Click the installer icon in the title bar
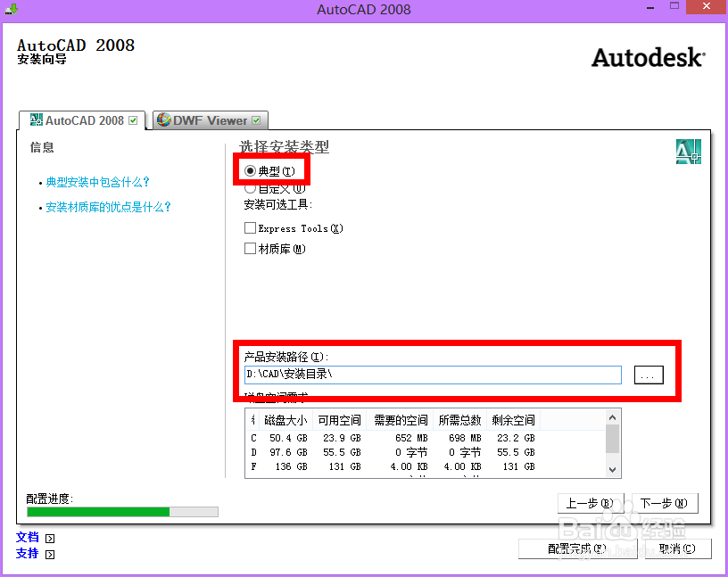728x577 pixels. tap(11, 9)
